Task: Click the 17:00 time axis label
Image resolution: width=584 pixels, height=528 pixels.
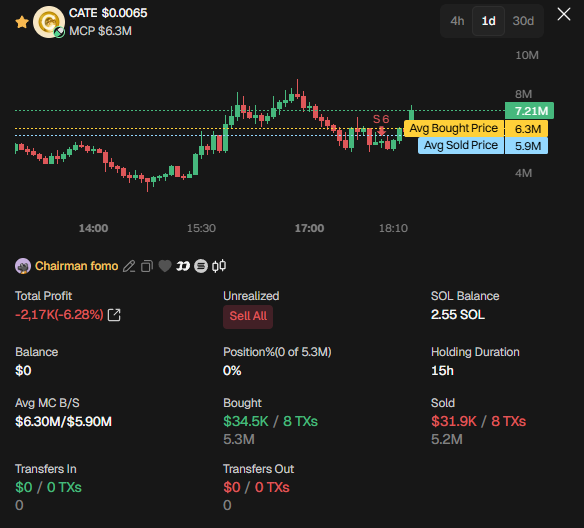Action: pos(309,228)
